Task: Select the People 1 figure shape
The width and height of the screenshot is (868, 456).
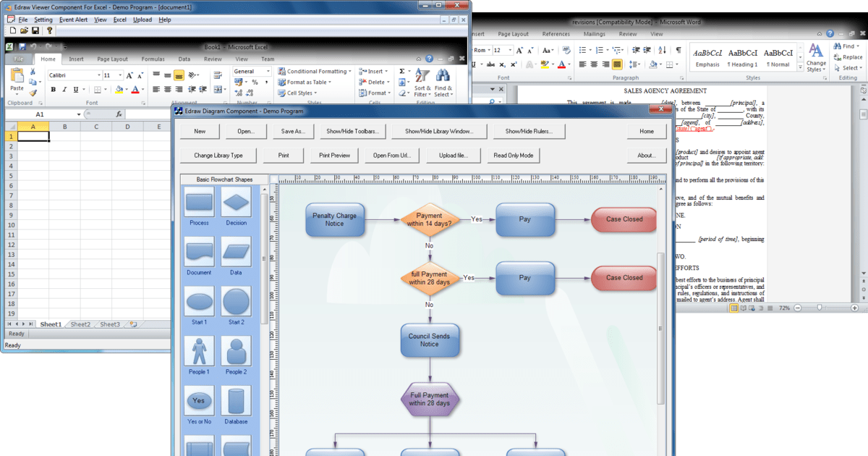Action: click(199, 351)
